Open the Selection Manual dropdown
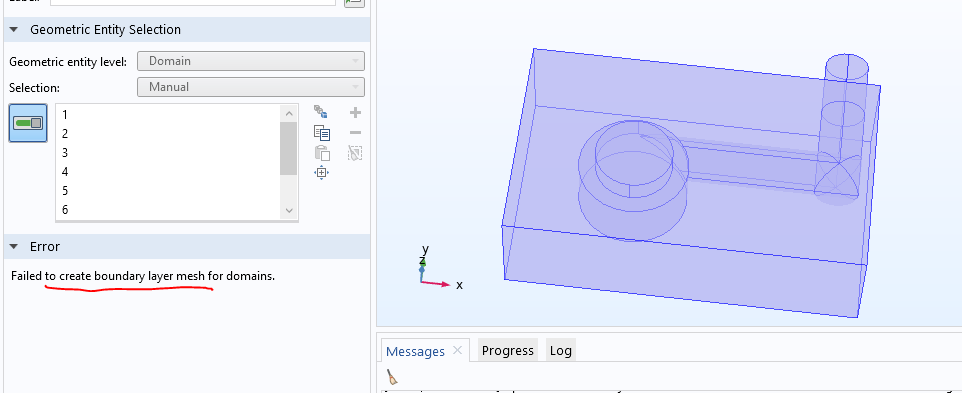Screen dimensions: 962x393 pos(251,87)
